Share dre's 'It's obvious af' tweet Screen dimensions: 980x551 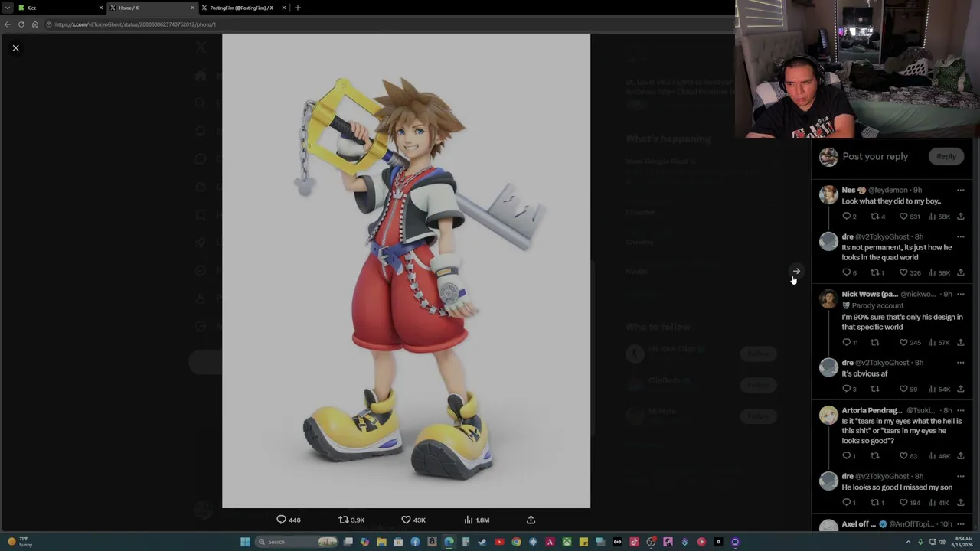click(x=960, y=389)
